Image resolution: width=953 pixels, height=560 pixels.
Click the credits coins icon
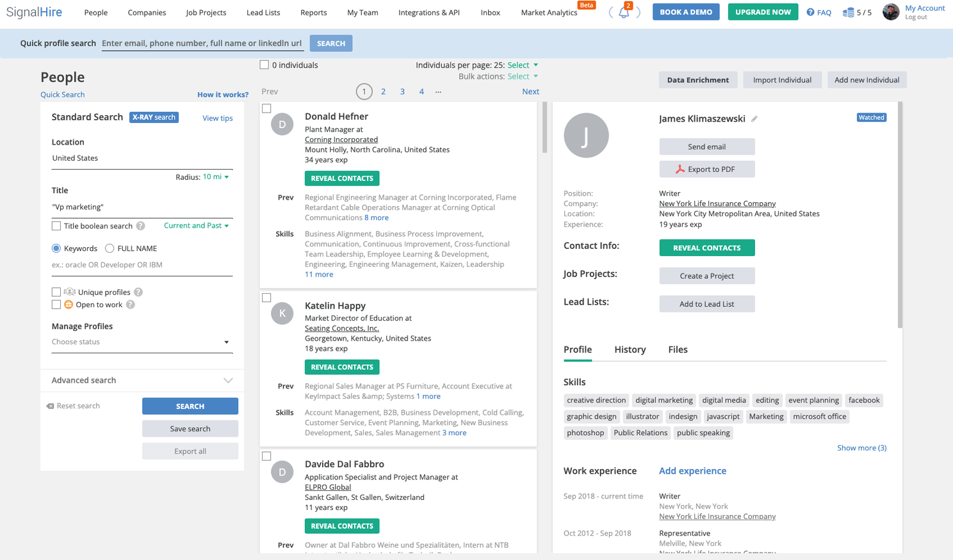coord(848,12)
